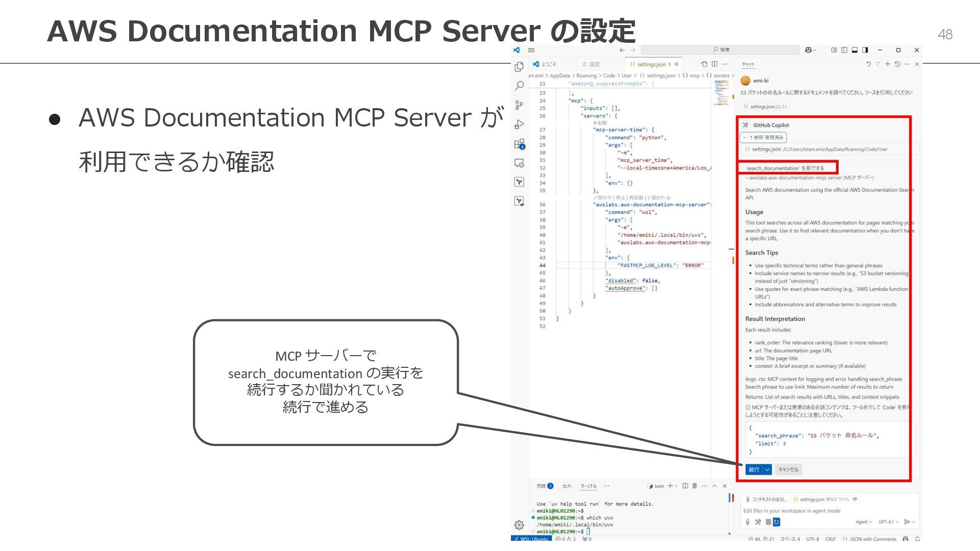Click the chat panel undo icon

(868, 64)
